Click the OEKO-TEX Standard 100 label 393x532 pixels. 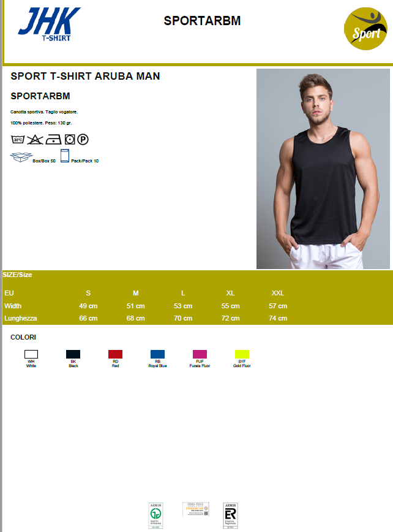(195, 509)
